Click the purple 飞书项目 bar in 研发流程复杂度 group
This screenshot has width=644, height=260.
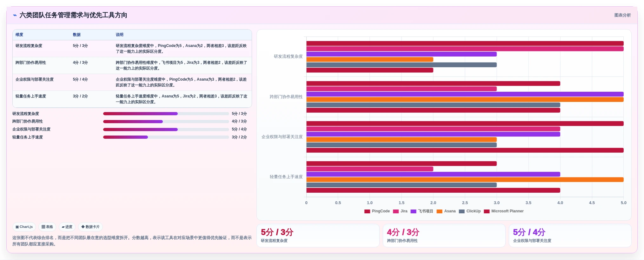click(402, 54)
